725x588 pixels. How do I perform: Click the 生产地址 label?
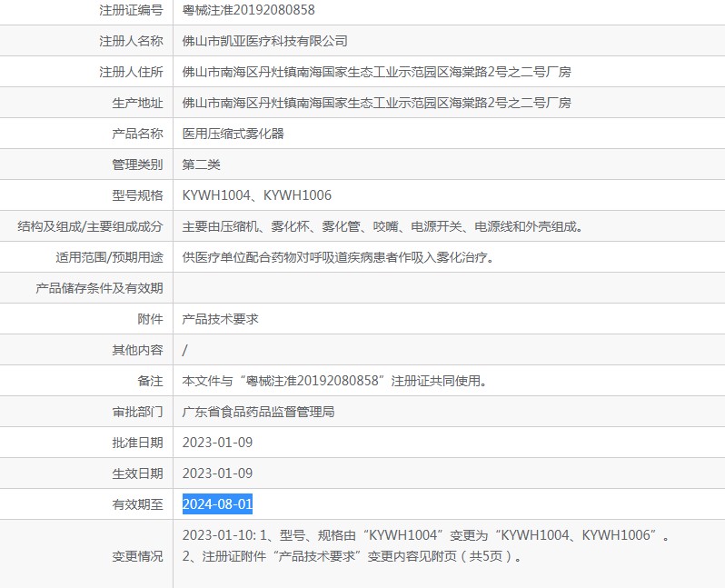(137, 102)
